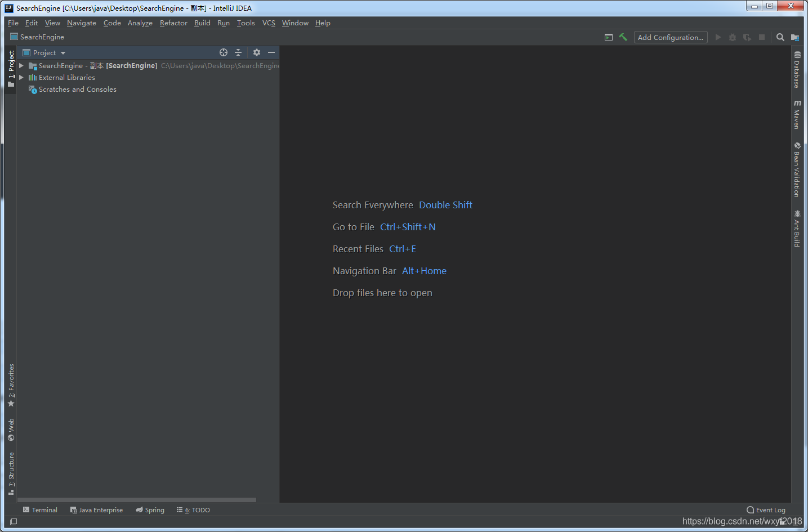
Task: Open the Spring tool window
Action: pyautogui.click(x=150, y=510)
